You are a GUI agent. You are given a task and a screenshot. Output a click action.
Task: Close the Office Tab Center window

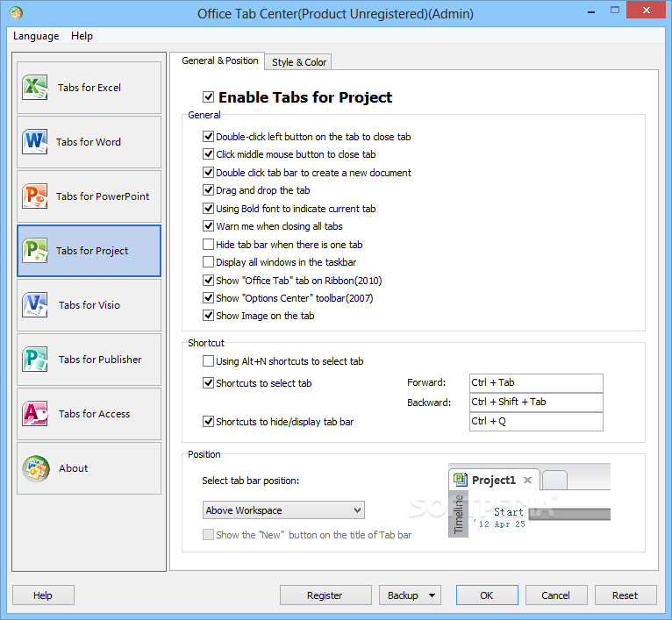point(646,10)
